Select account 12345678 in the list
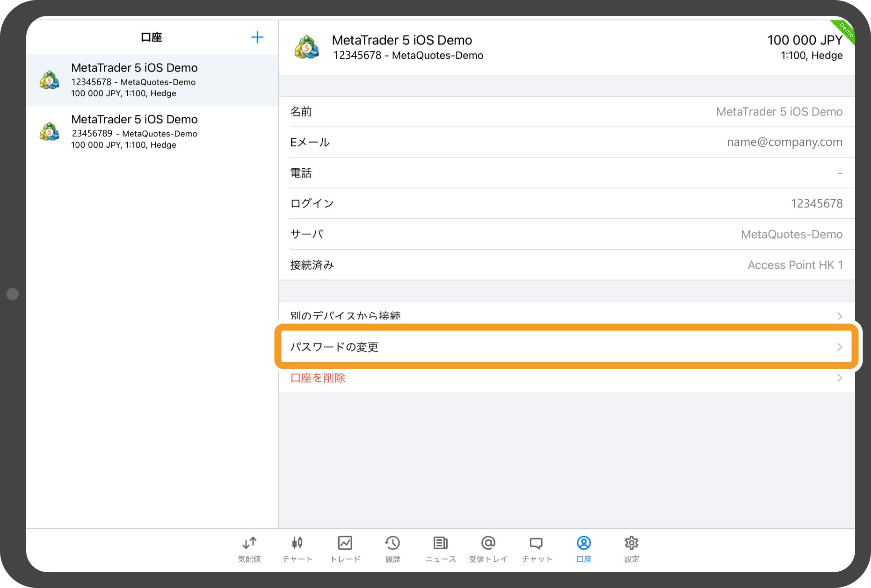 pos(152,80)
